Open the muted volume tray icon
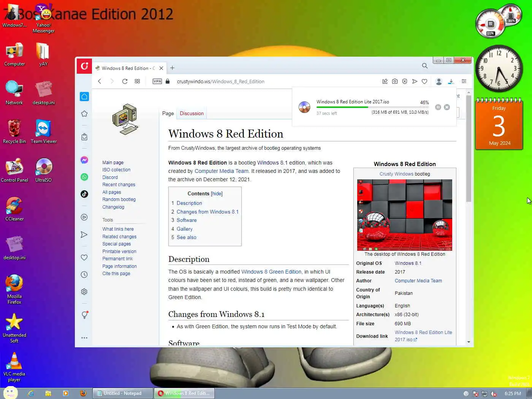Screen dimensions: 532x399 point(494,394)
